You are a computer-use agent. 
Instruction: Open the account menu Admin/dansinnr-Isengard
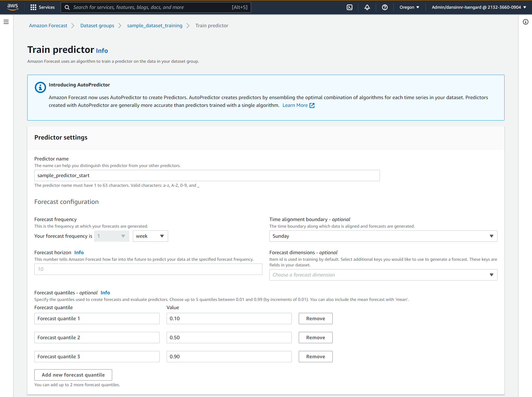click(x=479, y=7)
